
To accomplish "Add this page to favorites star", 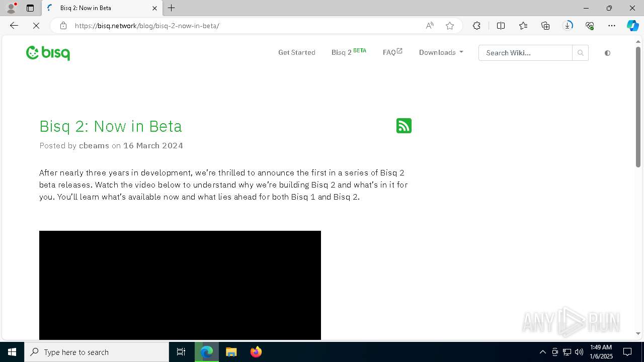I will click(x=450, y=26).
